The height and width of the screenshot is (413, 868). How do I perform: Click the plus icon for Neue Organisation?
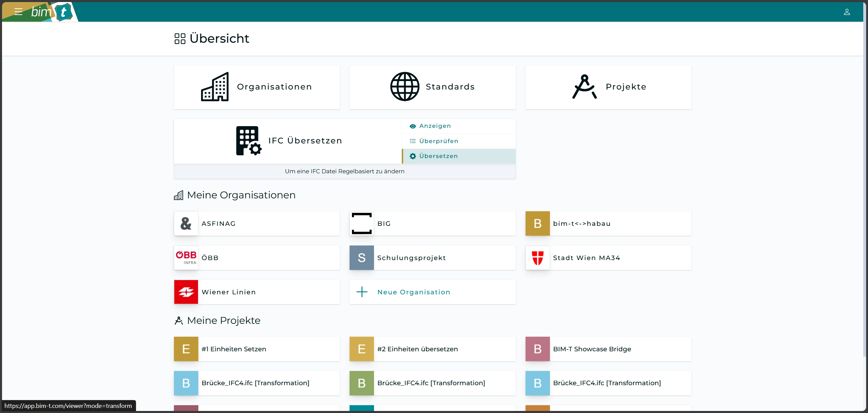[x=362, y=292]
